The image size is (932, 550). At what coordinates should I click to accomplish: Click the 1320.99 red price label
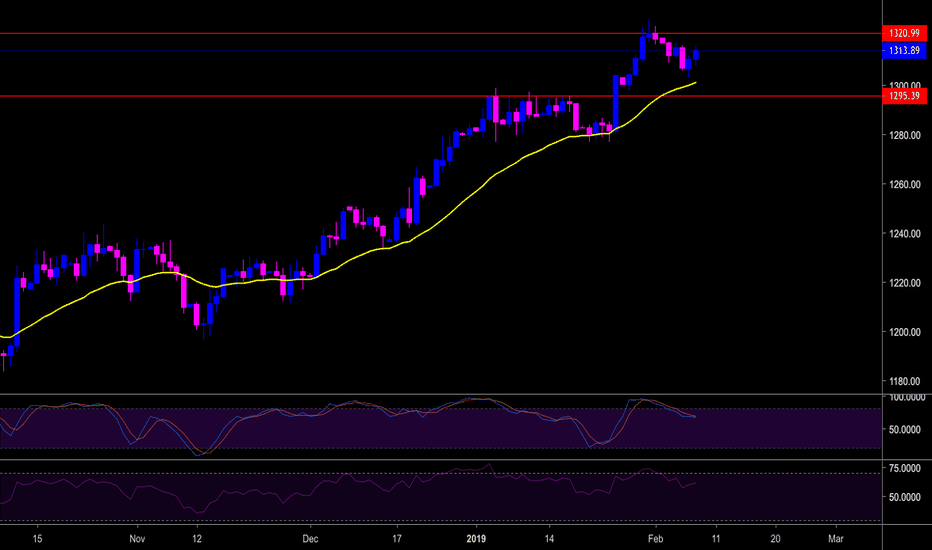click(x=904, y=33)
